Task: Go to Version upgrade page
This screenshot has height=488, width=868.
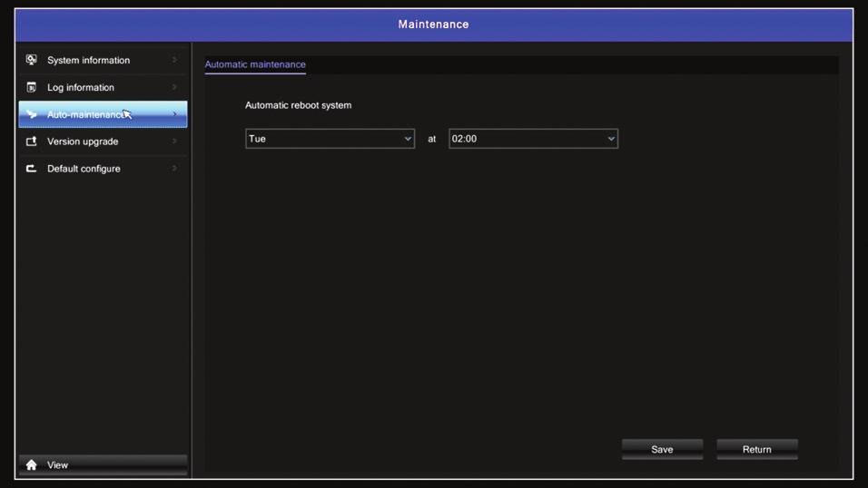Action: pos(103,142)
